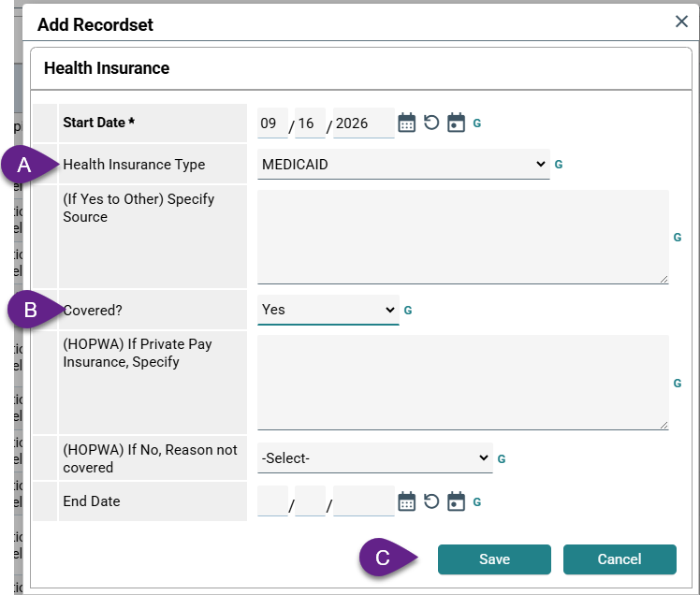Click the G icon beside Start Date

tap(476, 123)
